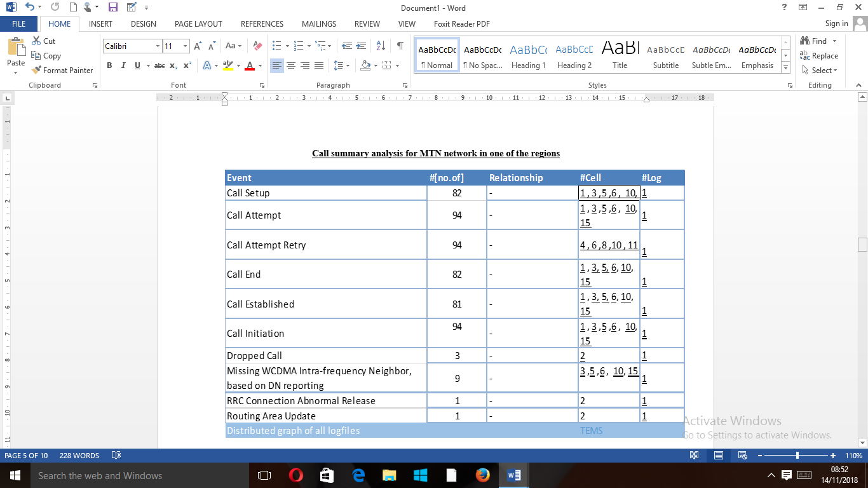
Task: Apply the red font color
Action: tap(250, 65)
